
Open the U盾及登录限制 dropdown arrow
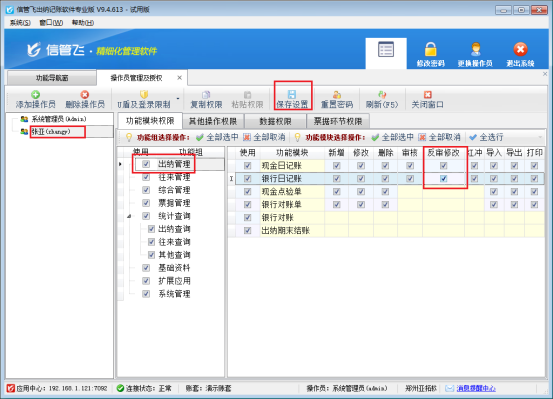[x=178, y=99]
